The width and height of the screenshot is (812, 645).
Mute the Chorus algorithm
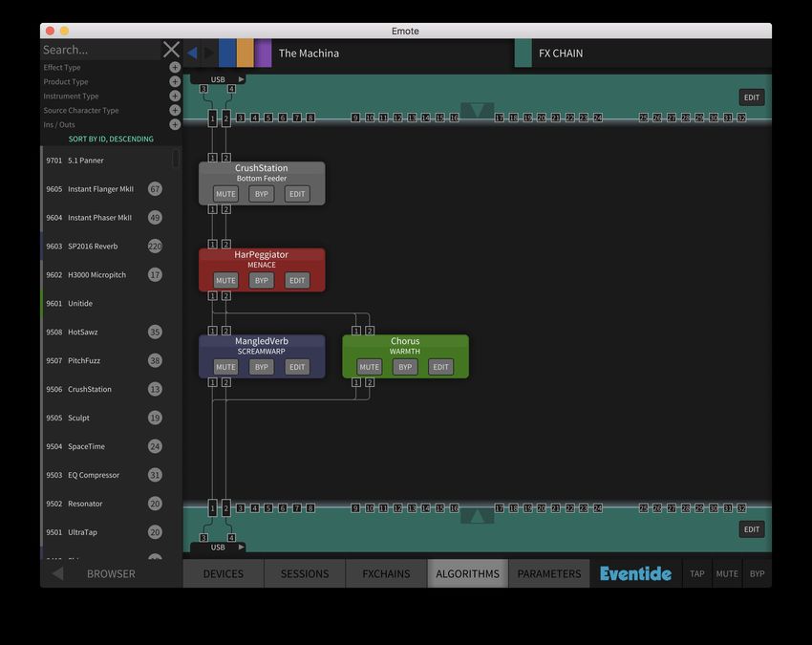click(370, 367)
